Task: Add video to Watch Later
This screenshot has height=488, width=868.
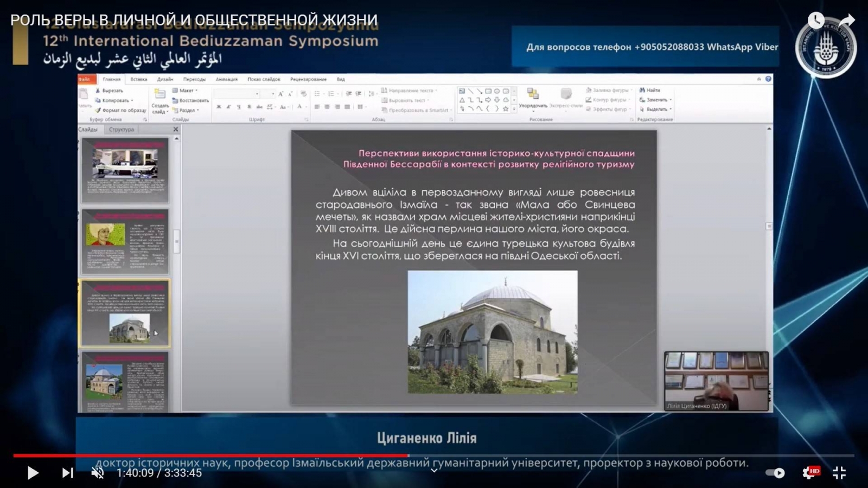Action: pyautogui.click(x=815, y=21)
